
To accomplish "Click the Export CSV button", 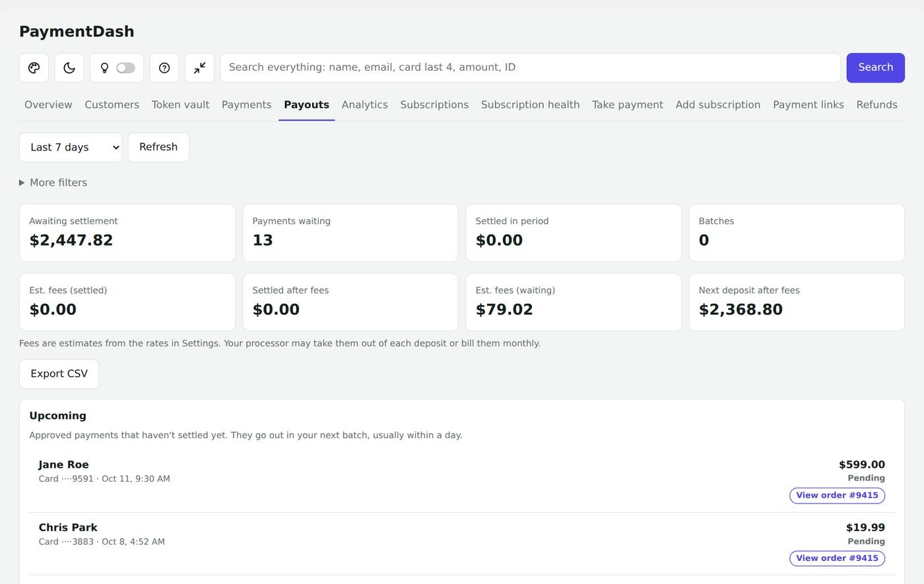I will pos(59,374).
